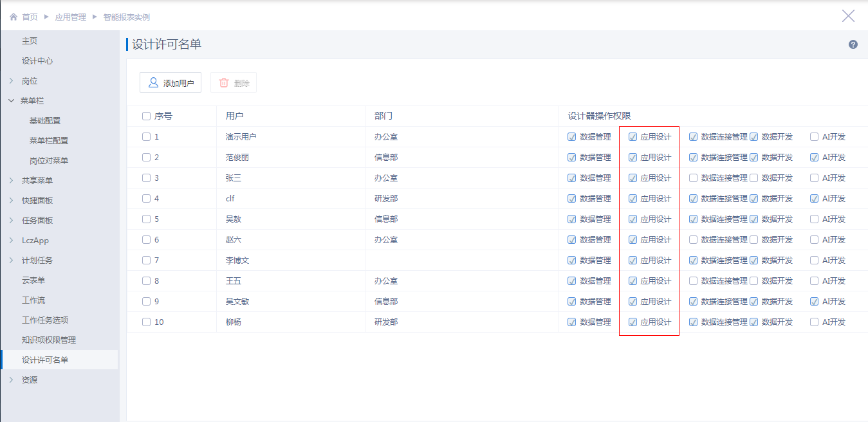Check 数据连接管理 for user 张三
Image resolution: width=868 pixels, height=422 pixels.
point(693,178)
